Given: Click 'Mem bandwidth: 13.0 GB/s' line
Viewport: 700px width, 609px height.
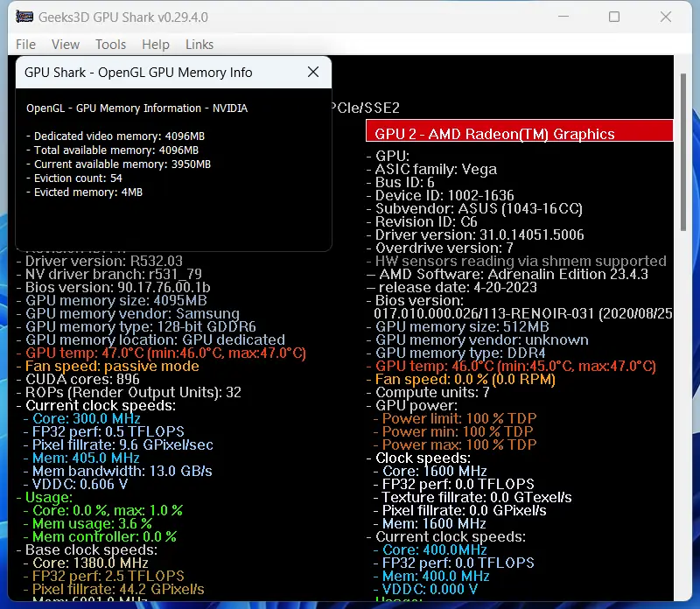Looking at the screenshot, I should [118, 472].
